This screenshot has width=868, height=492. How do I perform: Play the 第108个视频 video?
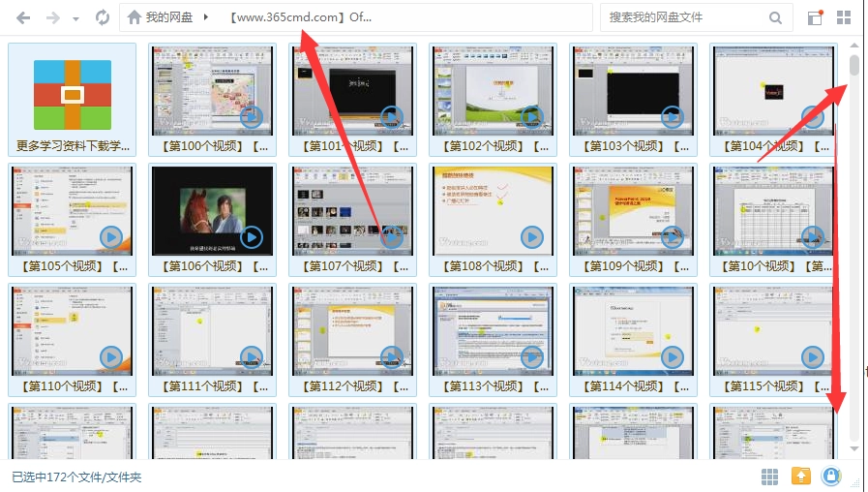pyautogui.click(x=531, y=236)
